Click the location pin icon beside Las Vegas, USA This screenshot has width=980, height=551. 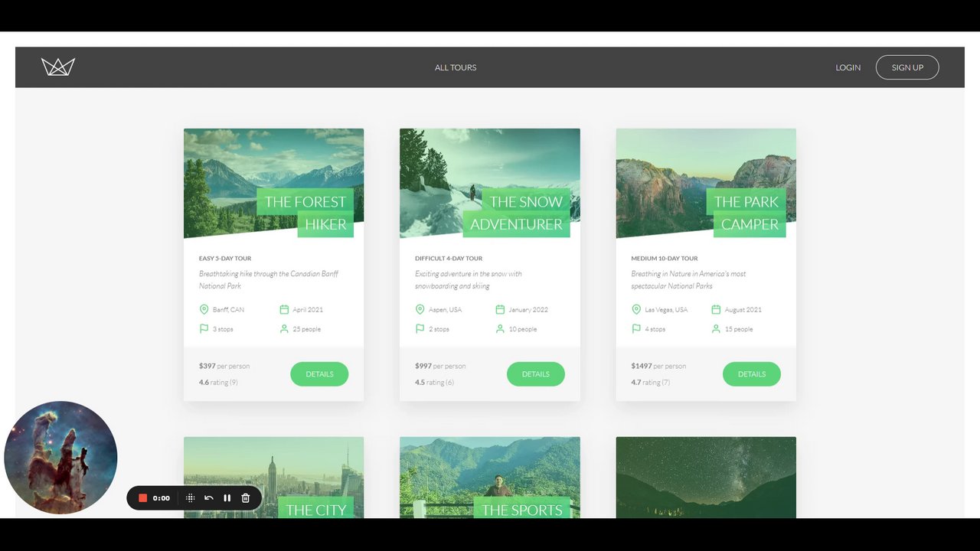pyautogui.click(x=636, y=309)
